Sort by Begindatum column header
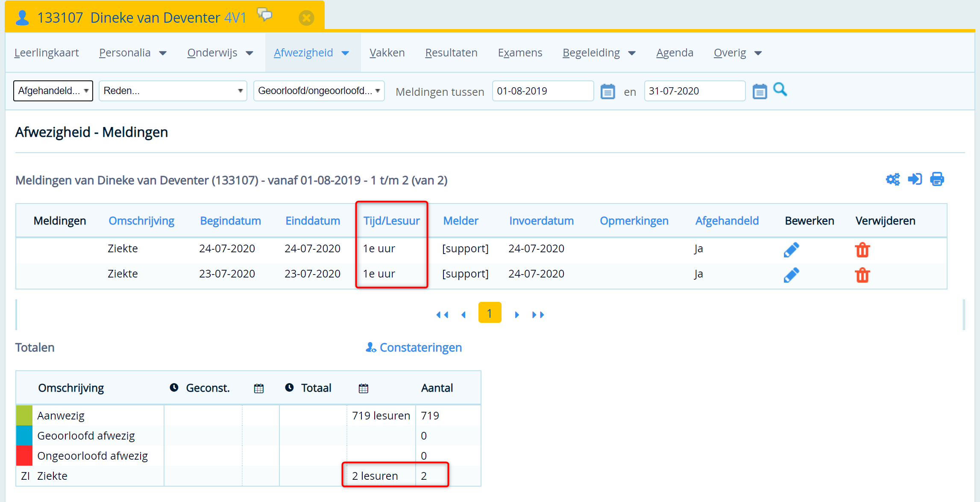 pos(230,221)
